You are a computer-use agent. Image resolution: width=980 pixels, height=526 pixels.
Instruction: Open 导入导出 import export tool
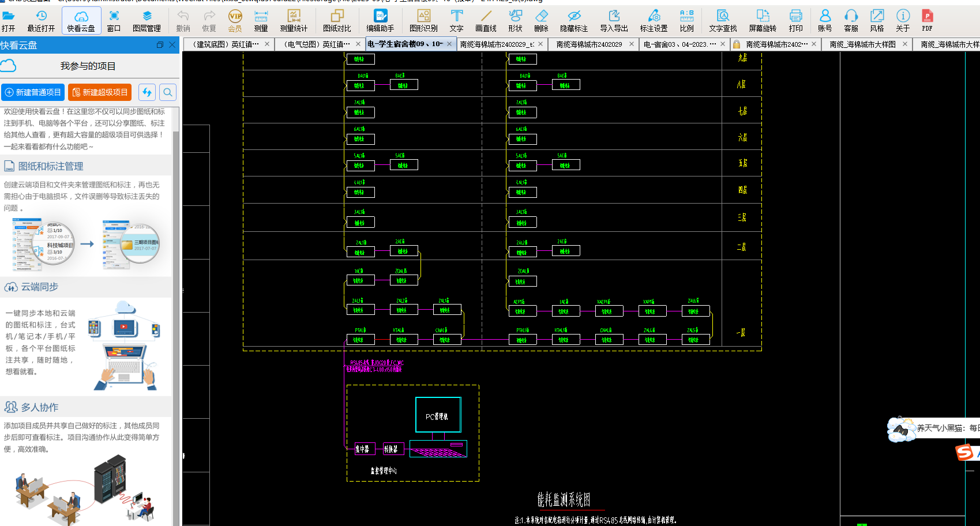click(x=614, y=21)
